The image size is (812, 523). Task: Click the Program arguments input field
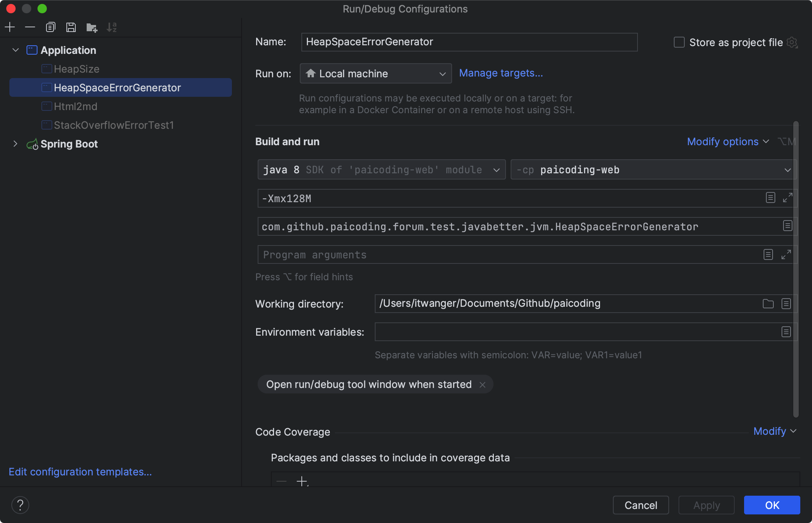[507, 254]
